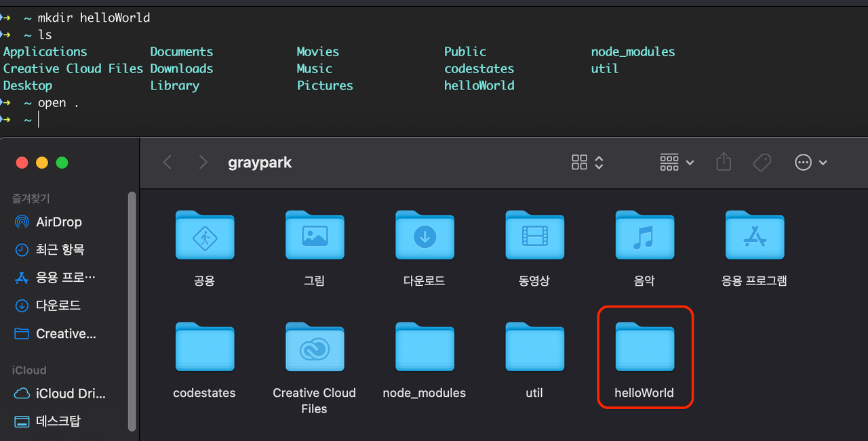The height and width of the screenshot is (441, 868).
Task: Click the 'open .' terminal command line
Action: pyautogui.click(x=58, y=103)
